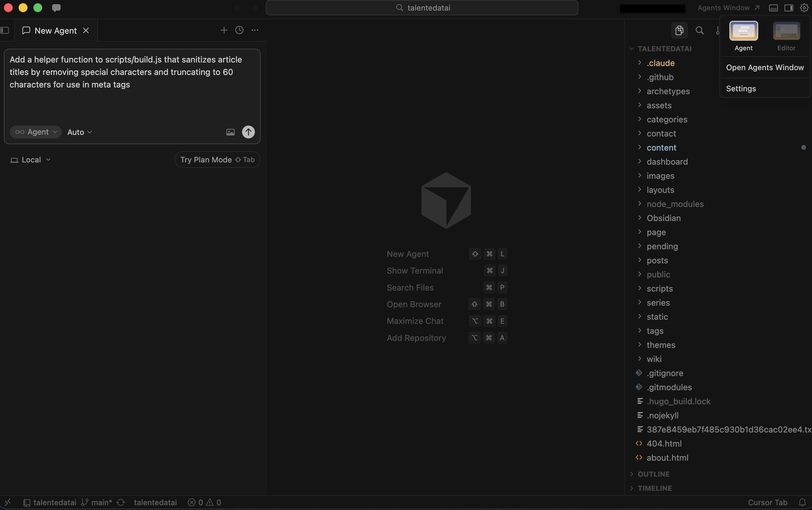The width and height of the screenshot is (812, 510).
Task: Open notifications bell in the status bar
Action: point(803,502)
